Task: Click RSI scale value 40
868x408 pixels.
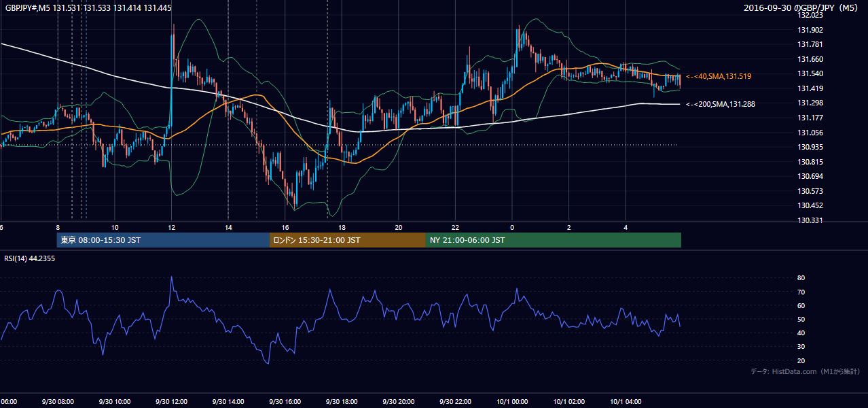Action: pos(801,333)
